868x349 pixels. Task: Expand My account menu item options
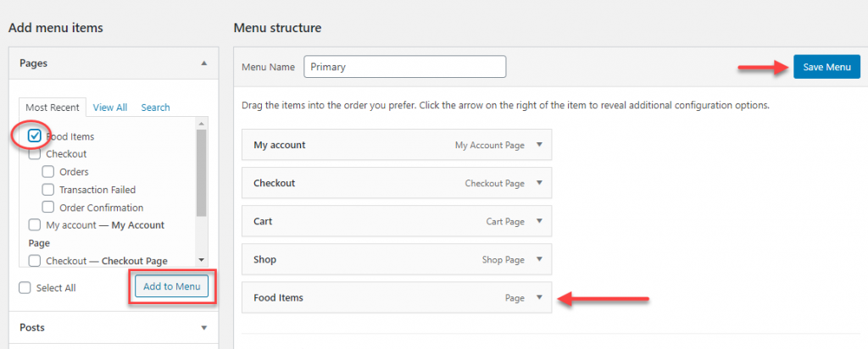tap(540, 145)
